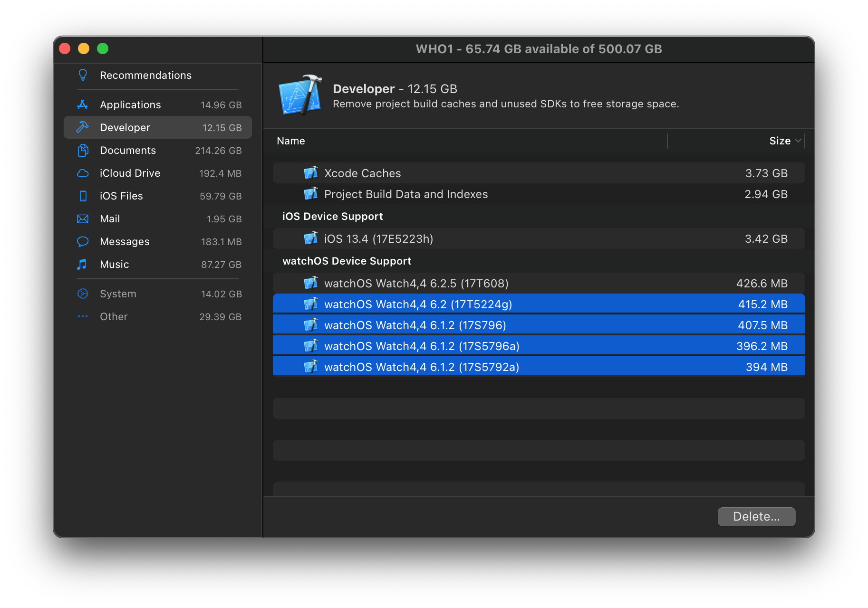Click the Mail envelope icon
The image size is (868, 608).
click(x=83, y=218)
